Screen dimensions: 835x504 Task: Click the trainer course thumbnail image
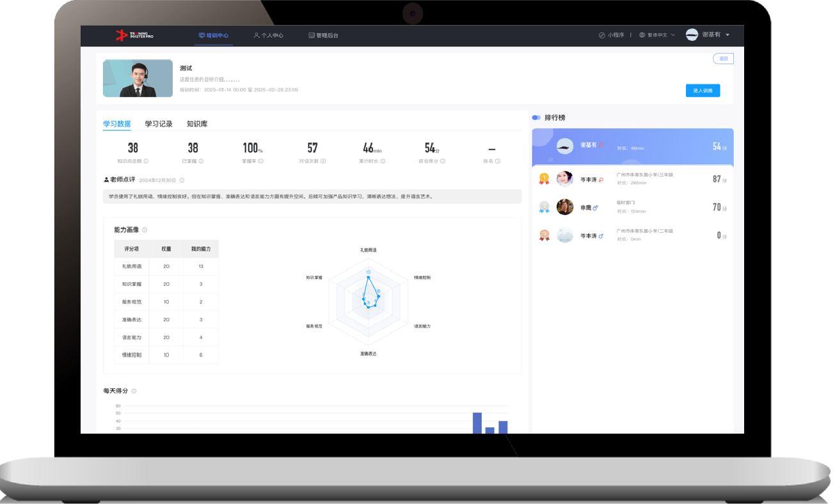[x=138, y=79]
